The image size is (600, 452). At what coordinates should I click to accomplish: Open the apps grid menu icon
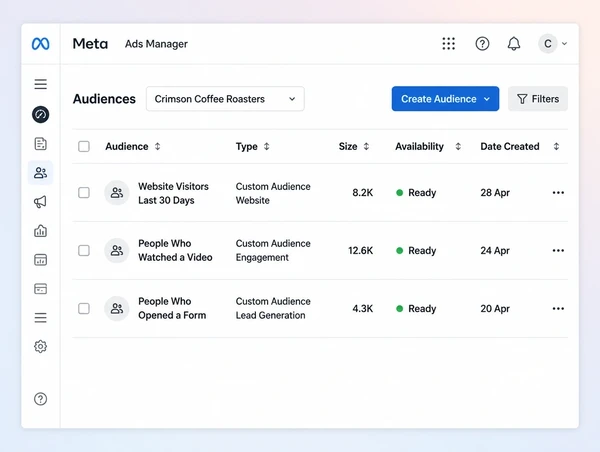pyautogui.click(x=448, y=44)
